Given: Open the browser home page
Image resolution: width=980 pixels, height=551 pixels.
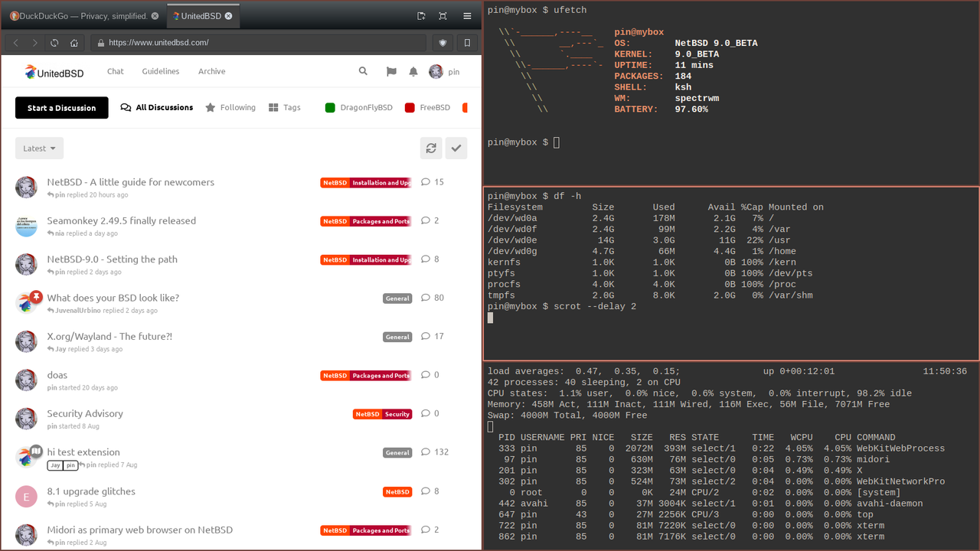Looking at the screenshot, I should [x=74, y=43].
